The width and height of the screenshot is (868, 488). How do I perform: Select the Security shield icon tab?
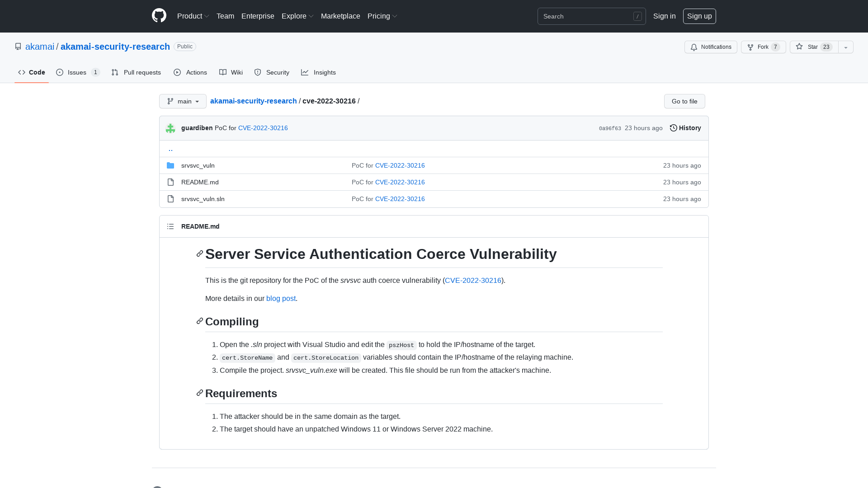(x=258, y=72)
